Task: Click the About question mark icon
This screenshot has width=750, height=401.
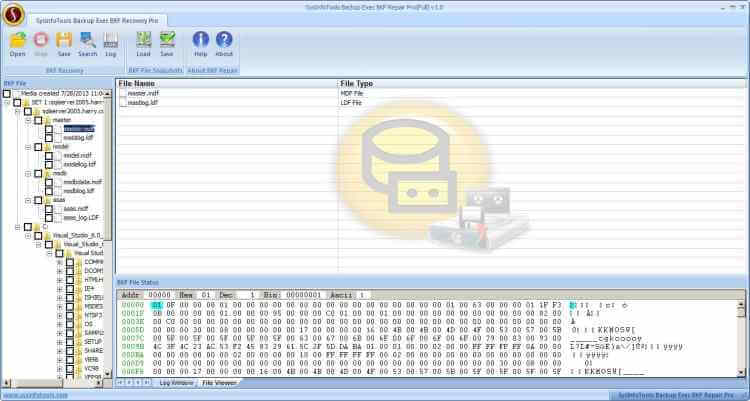Action: 224,40
